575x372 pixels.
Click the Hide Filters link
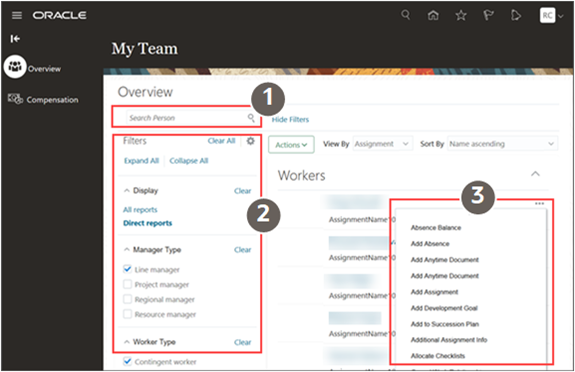(290, 120)
